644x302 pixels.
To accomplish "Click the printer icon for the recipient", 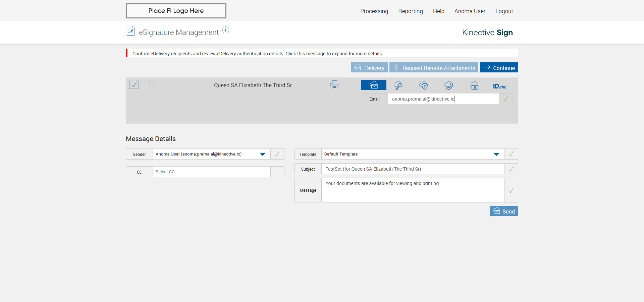I will (334, 85).
